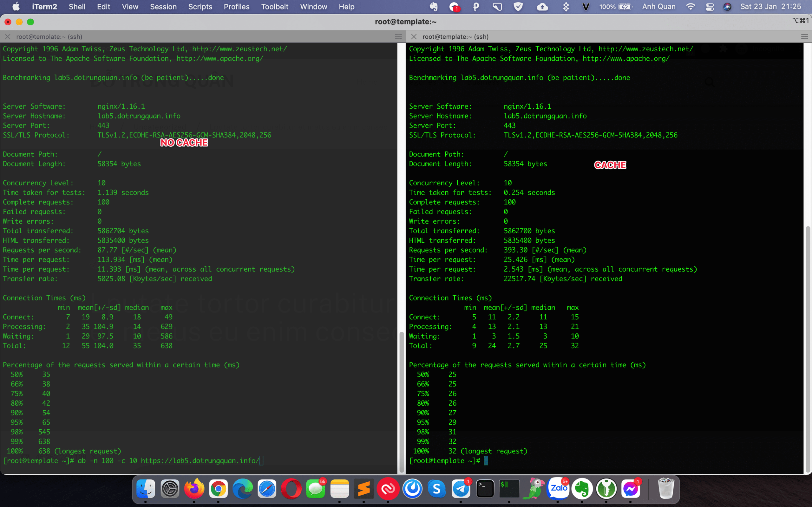Launch Opera browser from the dock
812x507 pixels.
tap(291, 489)
